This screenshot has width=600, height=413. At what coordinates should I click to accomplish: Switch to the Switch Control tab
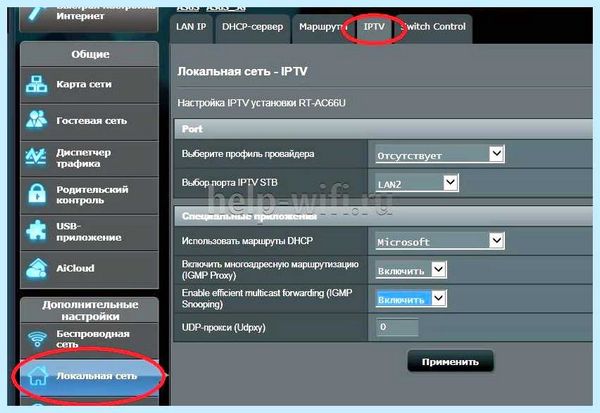[434, 29]
